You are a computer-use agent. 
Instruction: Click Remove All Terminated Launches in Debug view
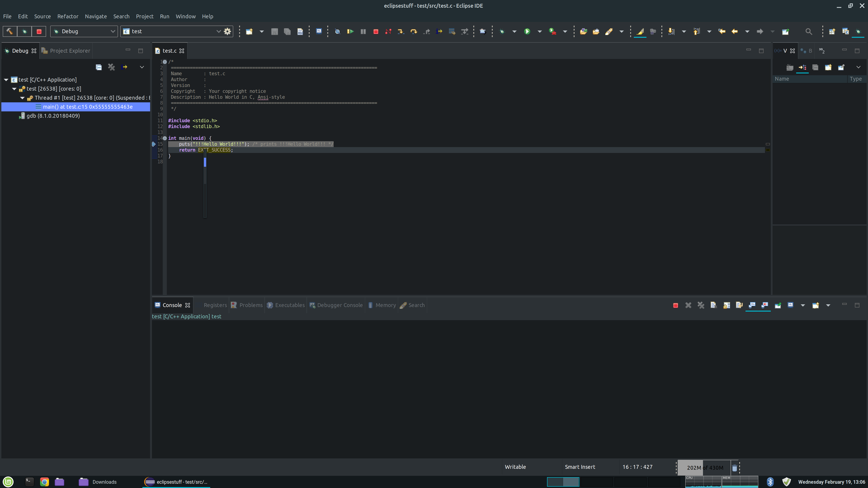click(x=111, y=67)
